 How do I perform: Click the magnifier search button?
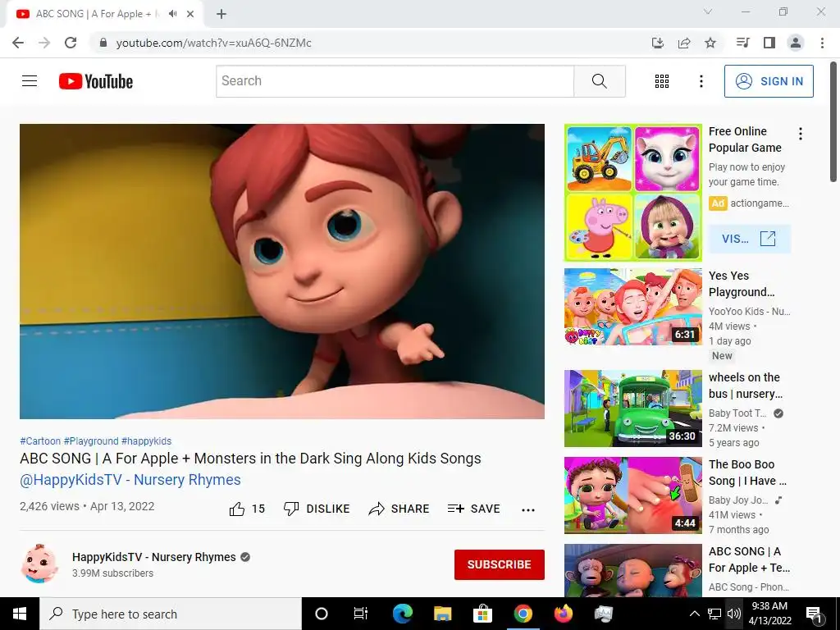click(600, 81)
